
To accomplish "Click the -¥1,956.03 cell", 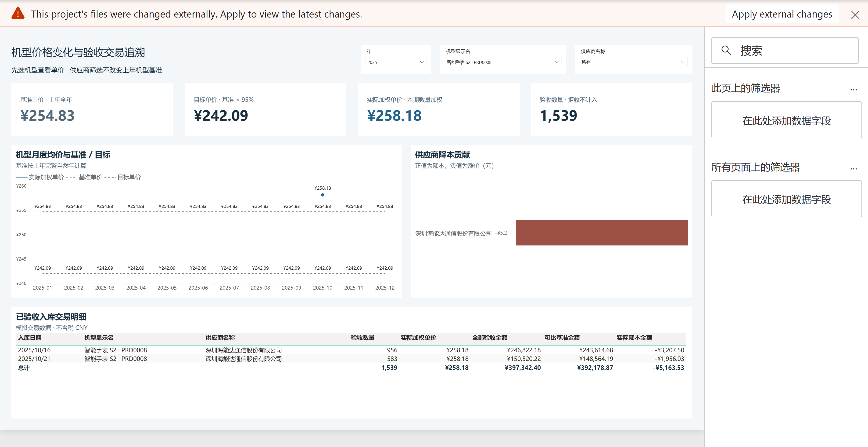I will tap(669, 359).
